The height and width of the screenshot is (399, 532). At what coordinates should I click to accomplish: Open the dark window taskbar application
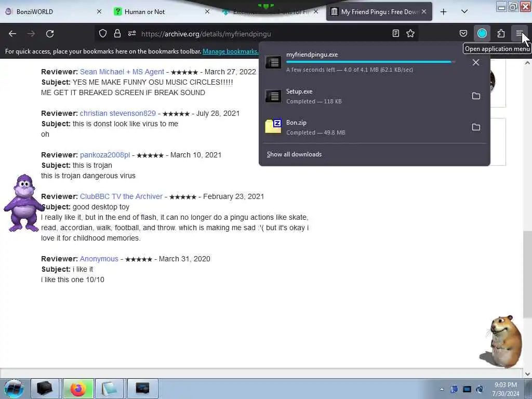tap(142, 389)
